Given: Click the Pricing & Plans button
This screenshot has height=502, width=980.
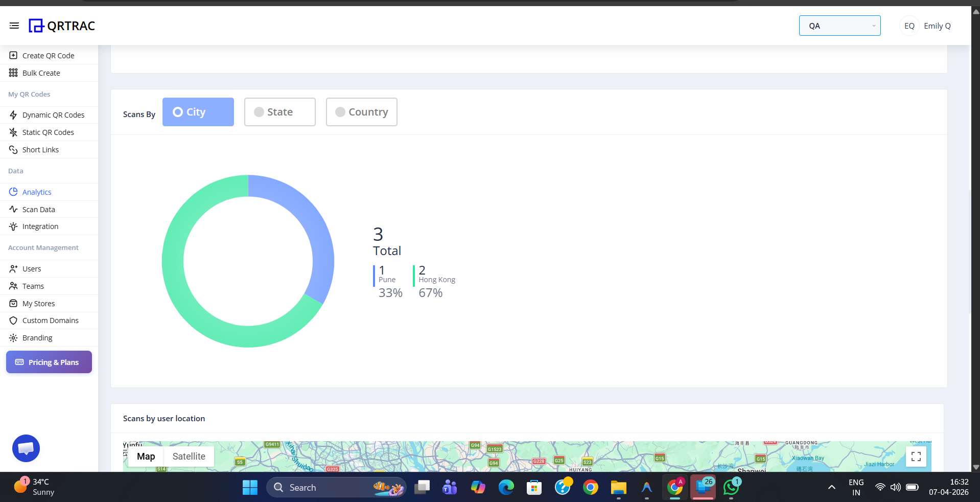Looking at the screenshot, I should 49,362.
